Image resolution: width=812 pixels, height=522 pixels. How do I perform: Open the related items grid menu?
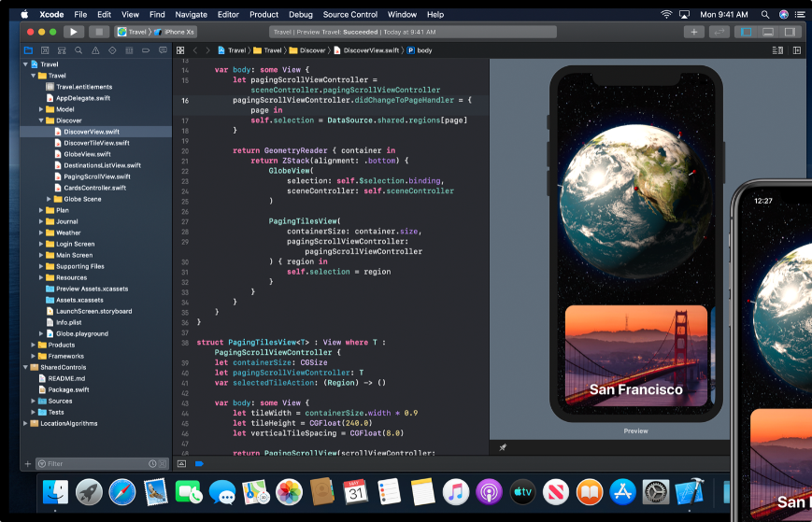click(180, 50)
